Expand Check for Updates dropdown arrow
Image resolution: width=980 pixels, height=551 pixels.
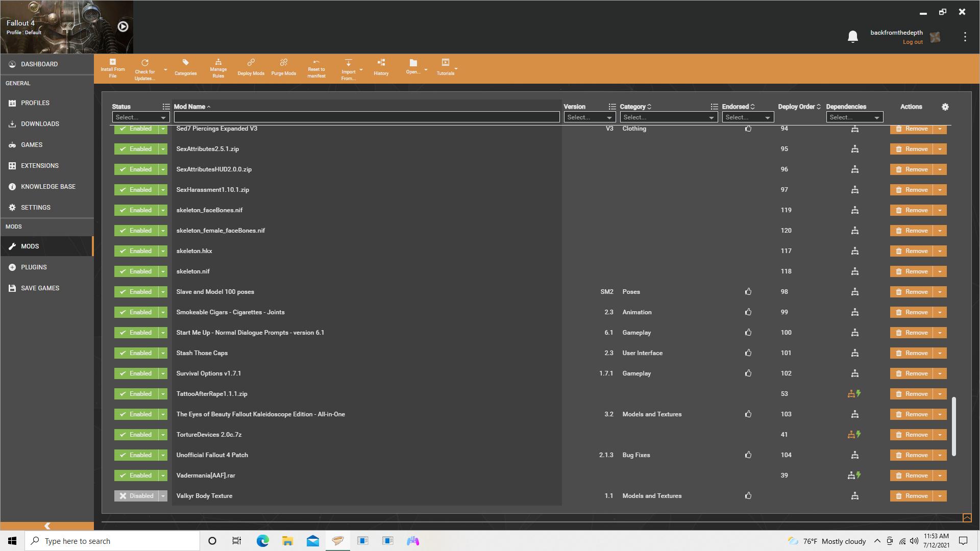click(165, 70)
